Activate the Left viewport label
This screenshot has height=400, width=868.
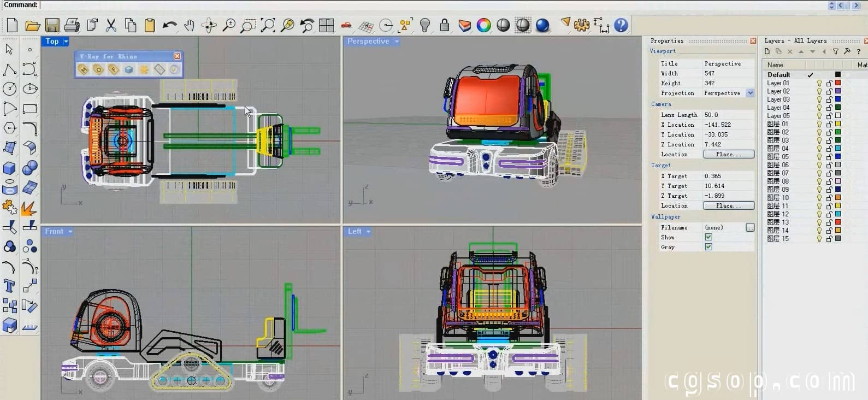[x=355, y=232]
